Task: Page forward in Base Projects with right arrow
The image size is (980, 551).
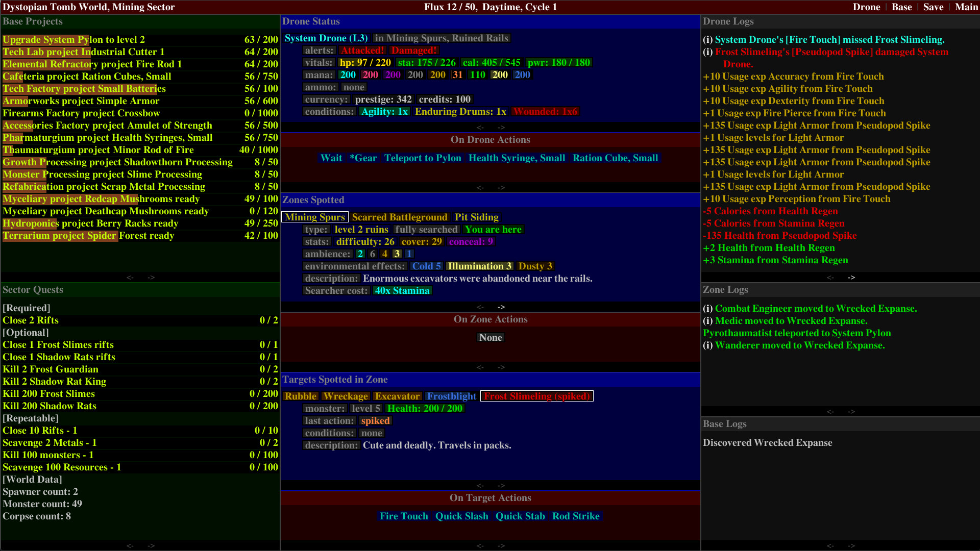Action: [151, 278]
